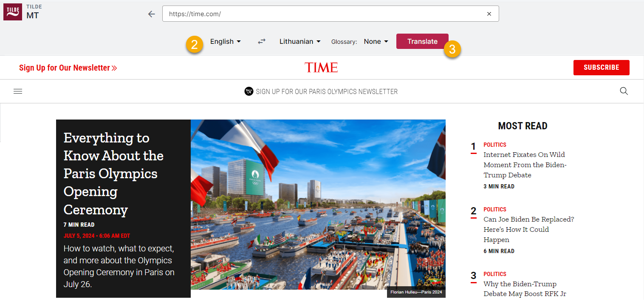
Task: Open the Paris Olympics Opening Ceremony headline
Action: pyautogui.click(x=113, y=174)
